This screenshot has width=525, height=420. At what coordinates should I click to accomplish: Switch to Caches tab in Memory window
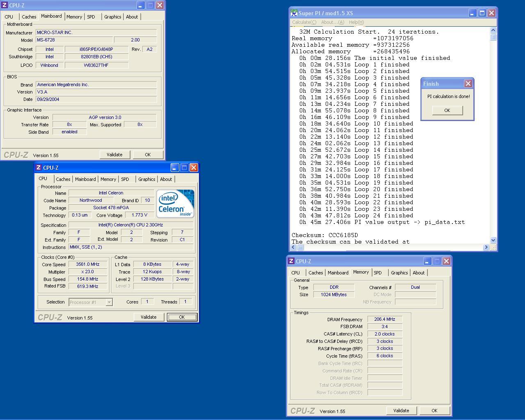tap(315, 273)
